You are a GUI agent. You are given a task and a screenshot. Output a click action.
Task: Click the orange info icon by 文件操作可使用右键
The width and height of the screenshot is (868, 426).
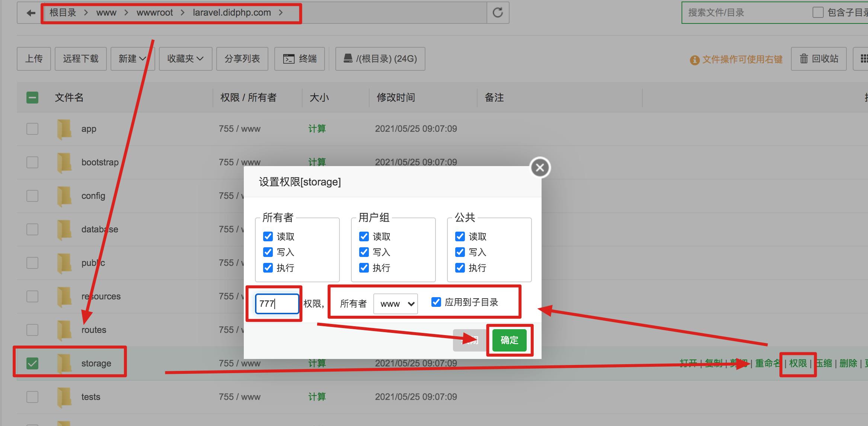coord(695,60)
